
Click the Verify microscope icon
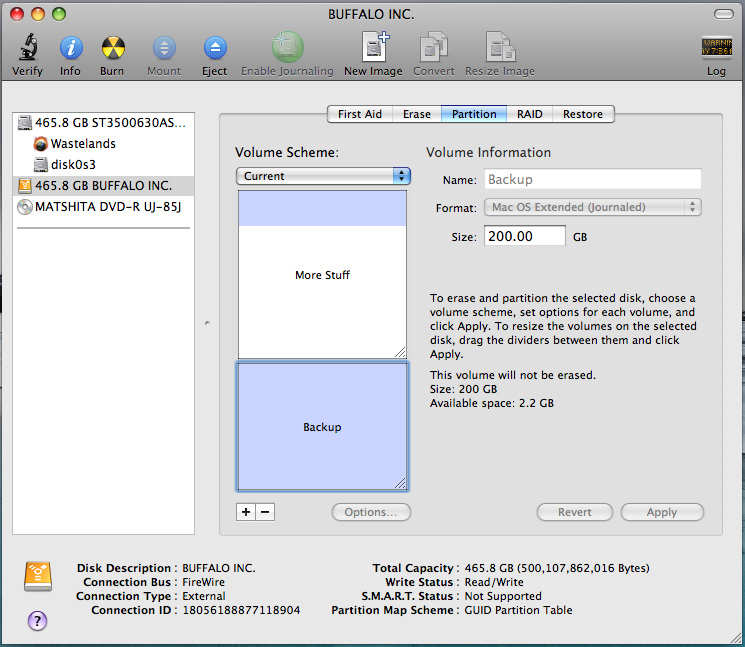pyautogui.click(x=27, y=48)
